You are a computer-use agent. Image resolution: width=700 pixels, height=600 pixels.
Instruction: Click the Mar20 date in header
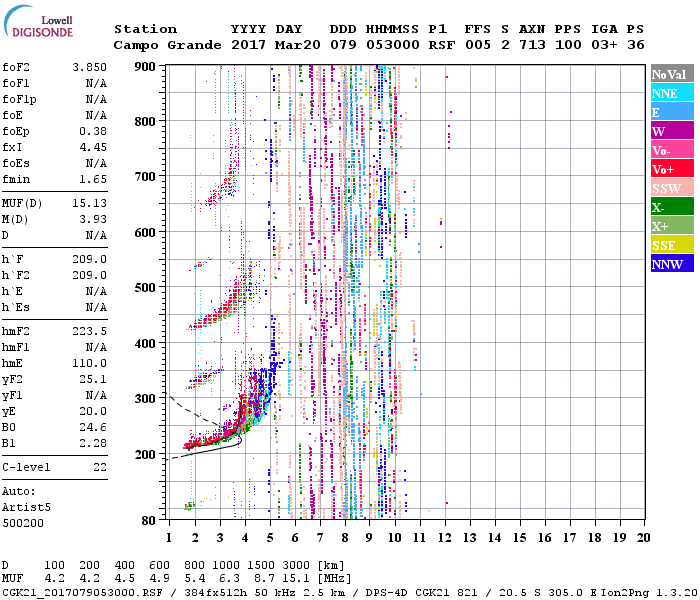298,45
